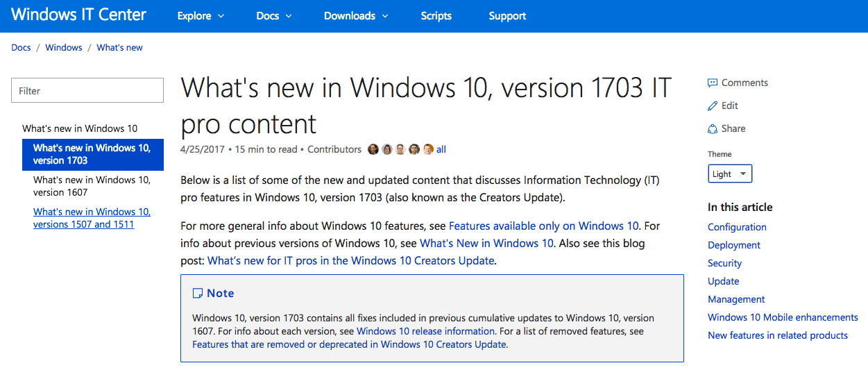Click the Windows breadcrumb link
The image size is (868, 379).
(64, 48)
